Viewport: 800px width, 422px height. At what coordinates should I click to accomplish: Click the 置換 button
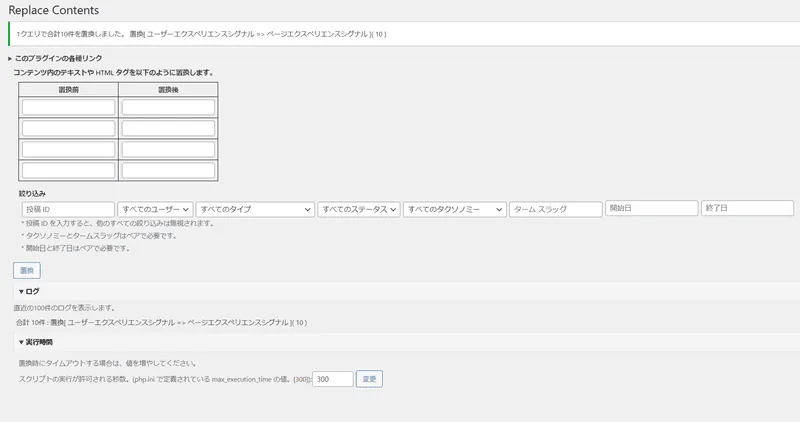coord(27,270)
